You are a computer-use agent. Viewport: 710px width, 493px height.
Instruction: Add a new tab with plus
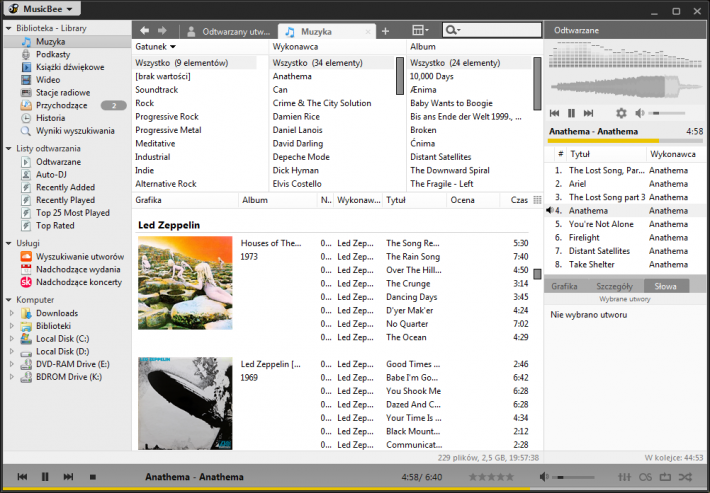point(385,31)
